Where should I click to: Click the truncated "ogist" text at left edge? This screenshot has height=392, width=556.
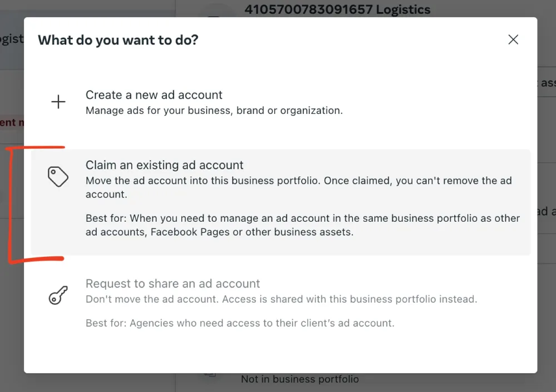coord(12,39)
